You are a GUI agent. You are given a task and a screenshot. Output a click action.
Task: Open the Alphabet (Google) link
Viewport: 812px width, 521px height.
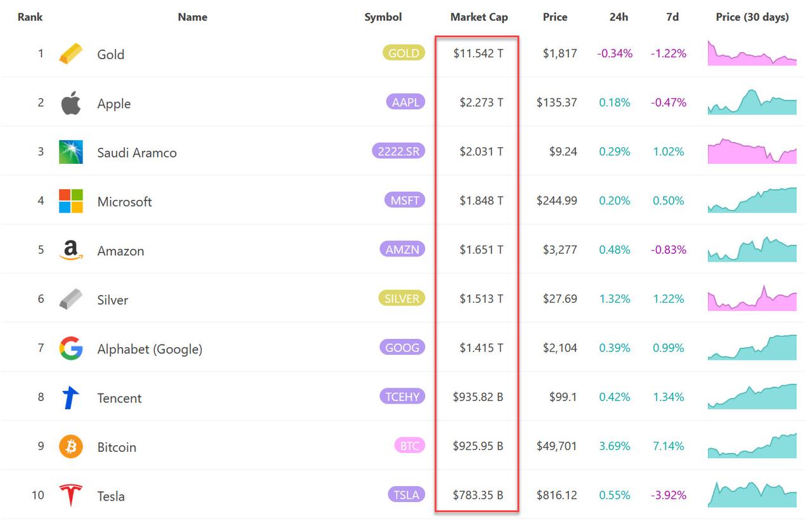(150, 349)
